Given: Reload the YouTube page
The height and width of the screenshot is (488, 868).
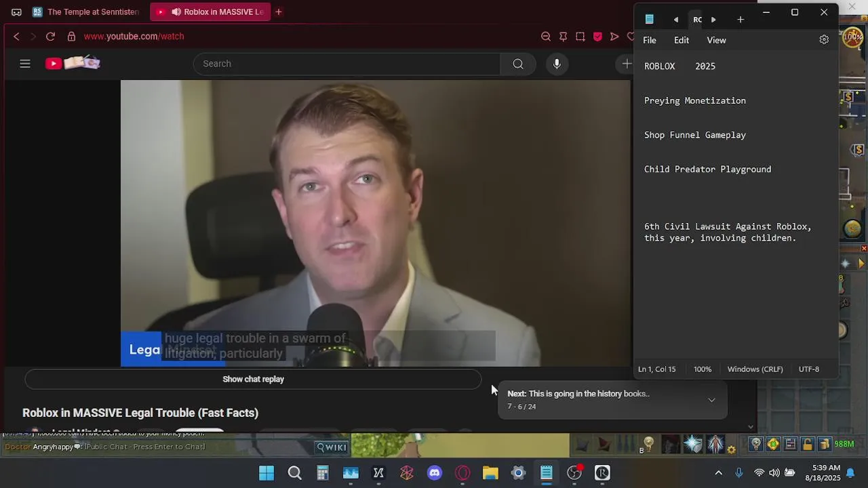Looking at the screenshot, I should click(x=50, y=36).
